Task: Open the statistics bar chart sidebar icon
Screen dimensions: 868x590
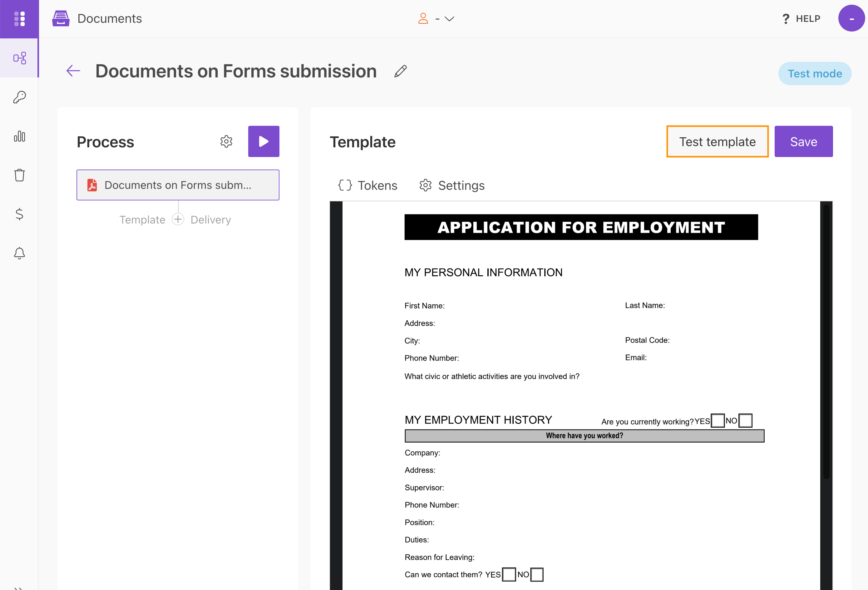Action: [x=19, y=136]
